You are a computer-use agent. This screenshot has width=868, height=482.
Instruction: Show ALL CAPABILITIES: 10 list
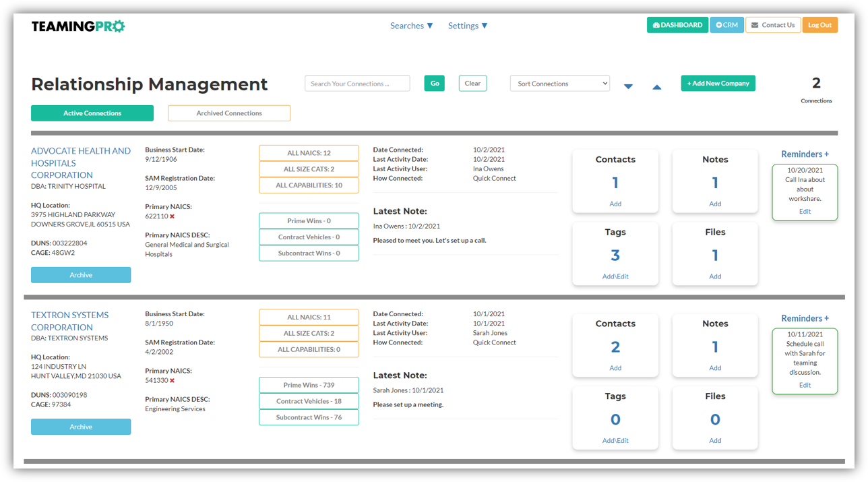309,185
